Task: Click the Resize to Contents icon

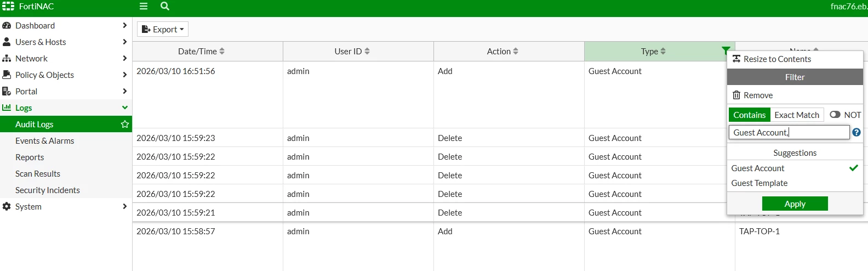Action: [x=736, y=59]
